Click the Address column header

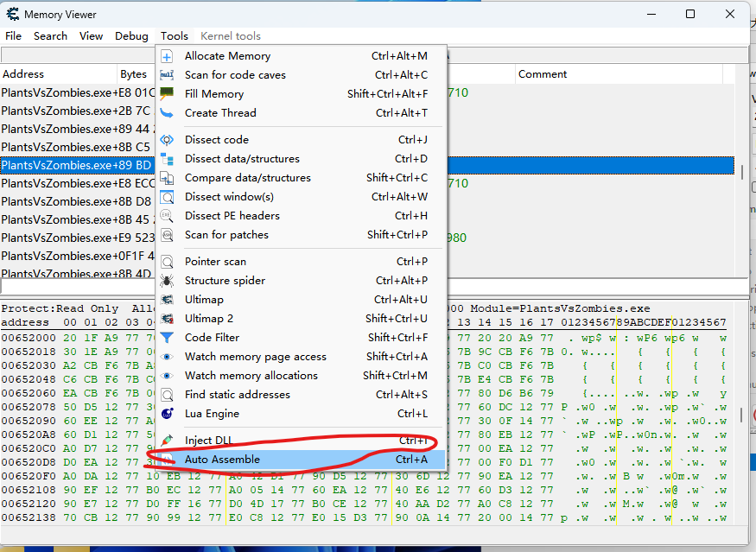tap(52, 74)
